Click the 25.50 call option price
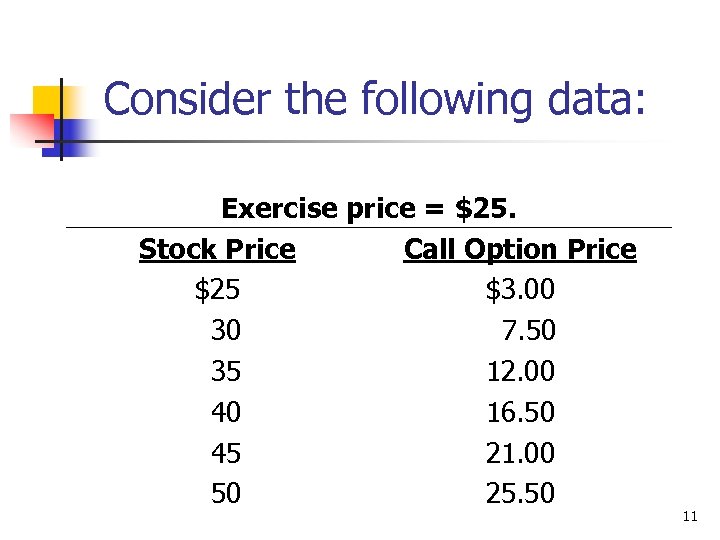The width and height of the screenshot is (720, 540). pos(520,493)
